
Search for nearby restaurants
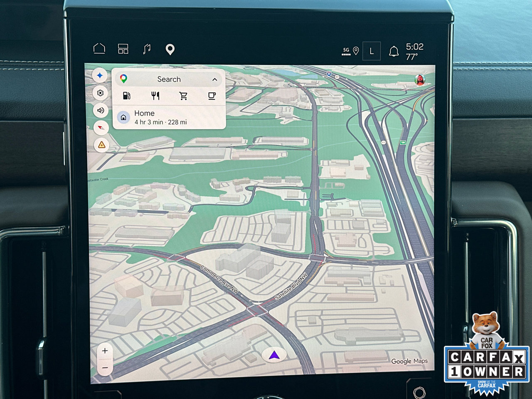[155, 96]
